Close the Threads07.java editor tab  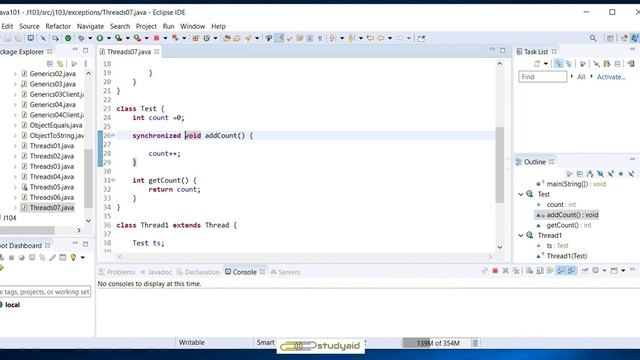coord(157,52)
